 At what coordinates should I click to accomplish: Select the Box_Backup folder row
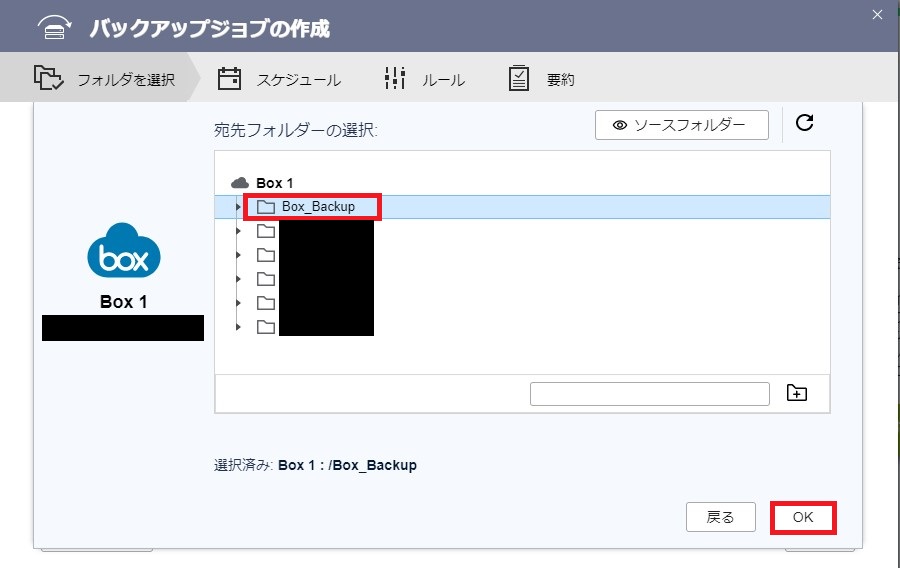[x=522, y=207]
